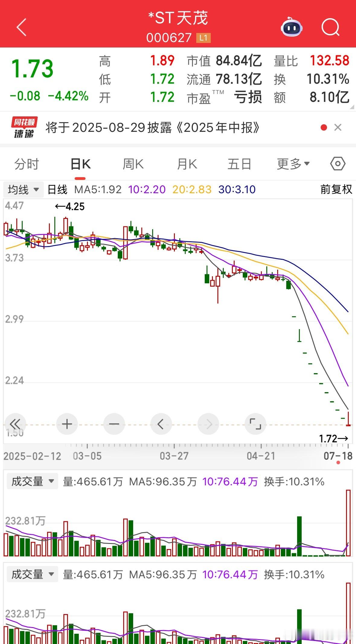This screenshot has width=356, height=644.
Task: Tap volume ratio 132.58
Action: [330, 61]
